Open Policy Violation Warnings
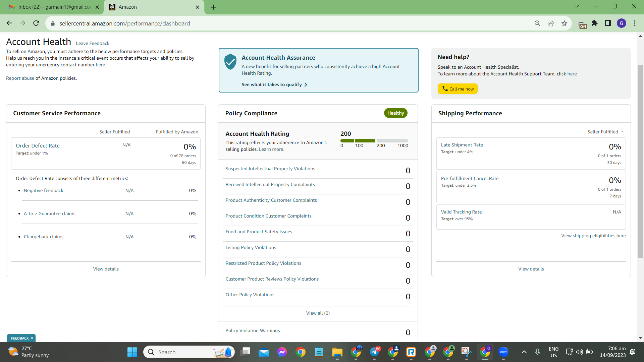644x362 pixels. pyautogui.click(x=253, y=330)
